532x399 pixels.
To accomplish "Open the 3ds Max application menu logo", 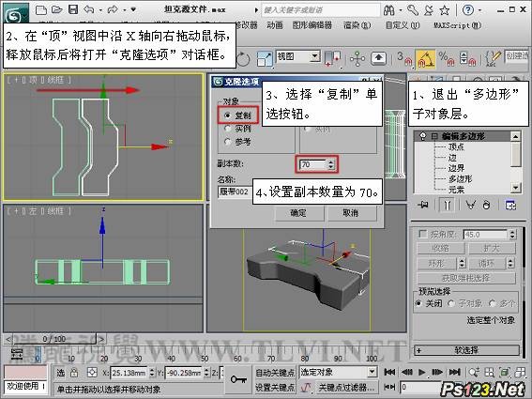I will click(x=16, y=13).
